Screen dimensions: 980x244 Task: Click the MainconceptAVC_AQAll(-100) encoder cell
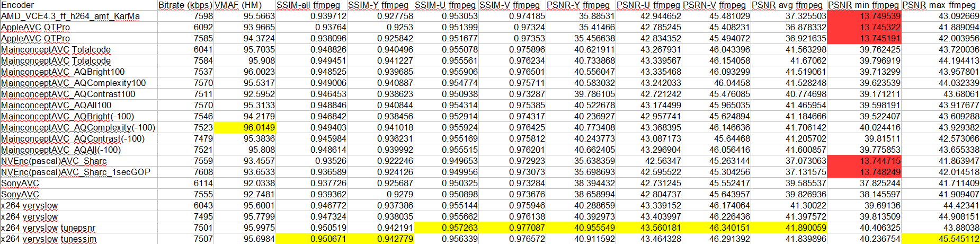tap(79, 150)
